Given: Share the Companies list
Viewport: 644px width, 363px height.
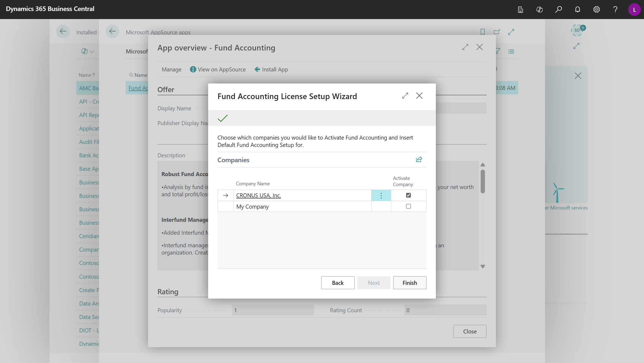Looking at the screenshot, I should click(419, 159).
